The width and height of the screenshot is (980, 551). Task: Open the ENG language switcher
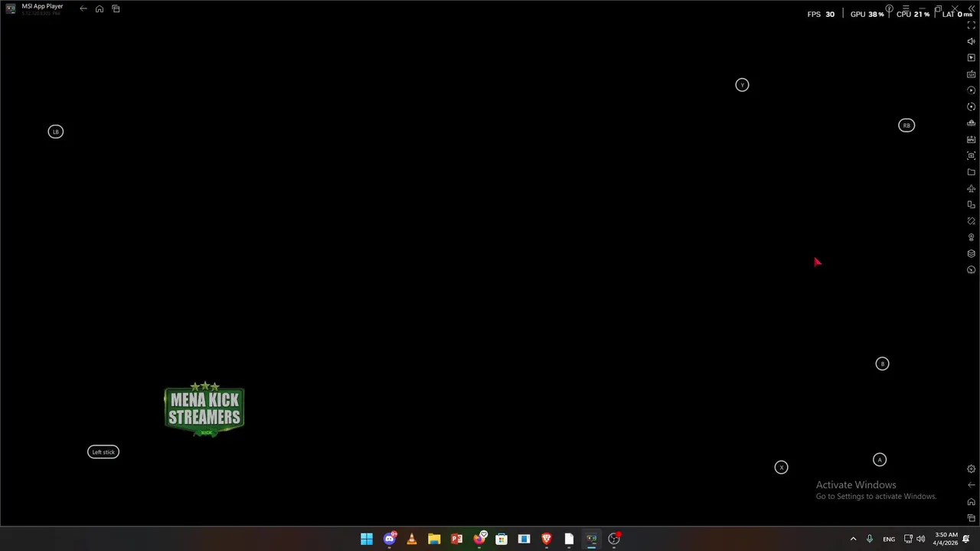coord(889,539)
